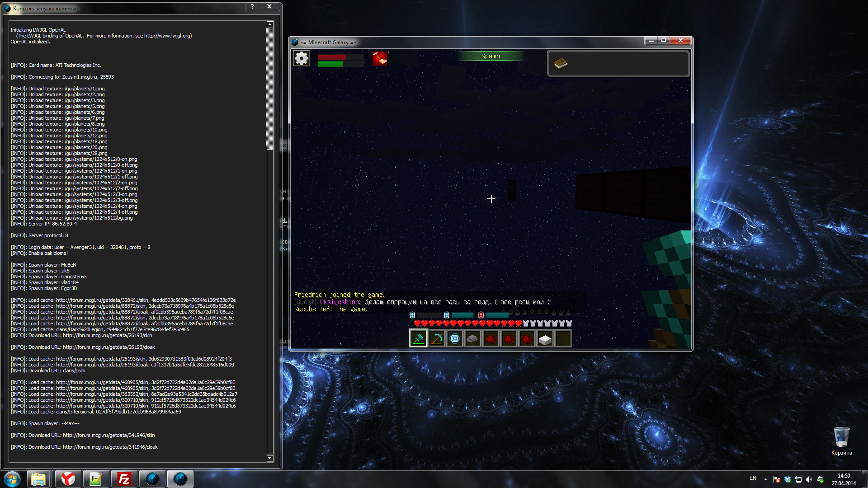Click the console scrollbar down arrow
This screenshot has height=488, width=868.
point(270,458)
